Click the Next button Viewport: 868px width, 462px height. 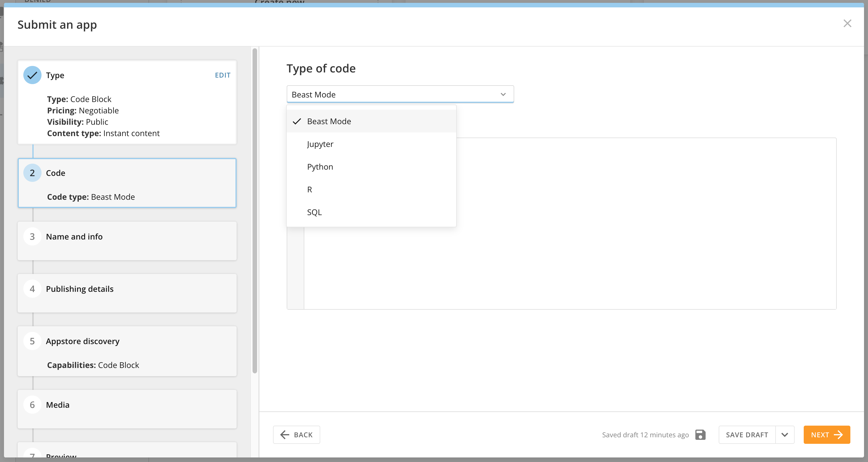click(826, 435)
